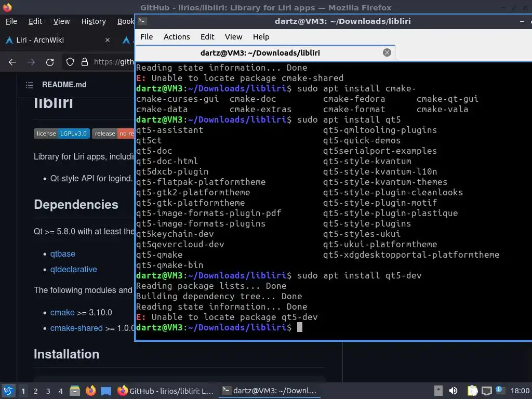Viewport: 532px width, 399px height.
Task: Switch to workspace 2 in the panel
Action: coord(36,391)
